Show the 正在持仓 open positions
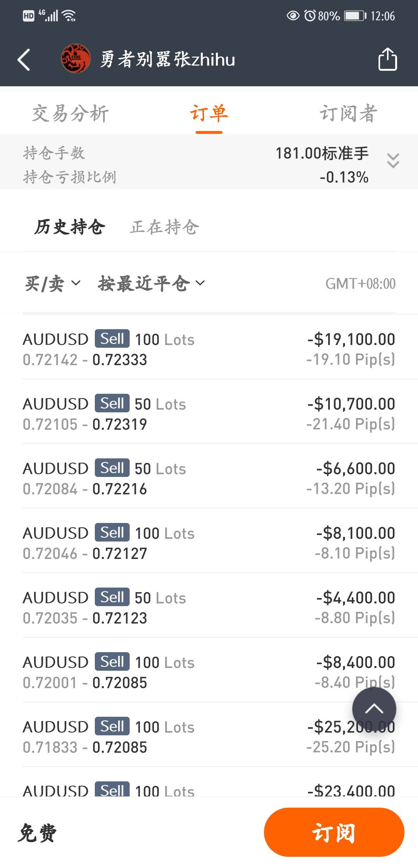This screenshot has height=868, width=418. pos(164,227)
